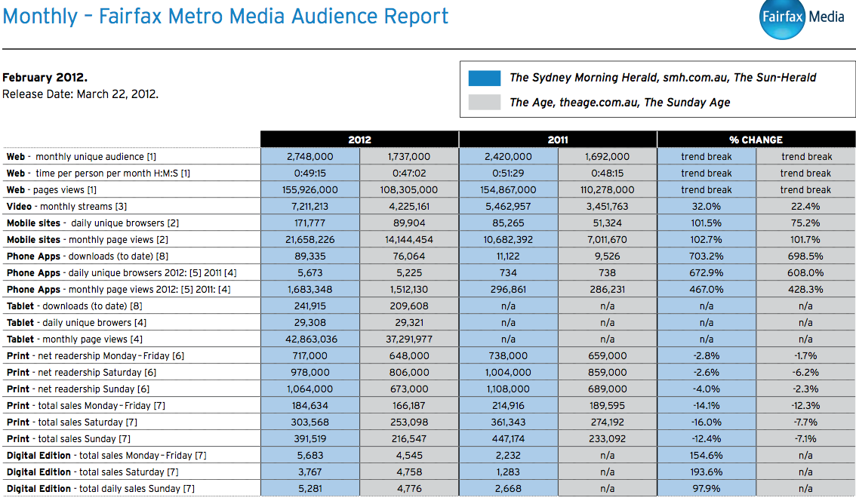The image size is (856, 504).
Task: Click the value '0:48:15'
Action: click(x=607, y=174)
